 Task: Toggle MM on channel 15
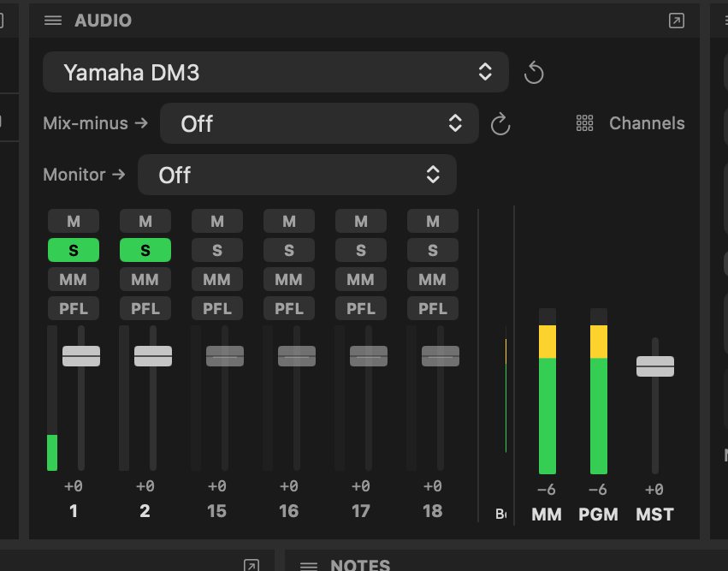click(217, 279)
